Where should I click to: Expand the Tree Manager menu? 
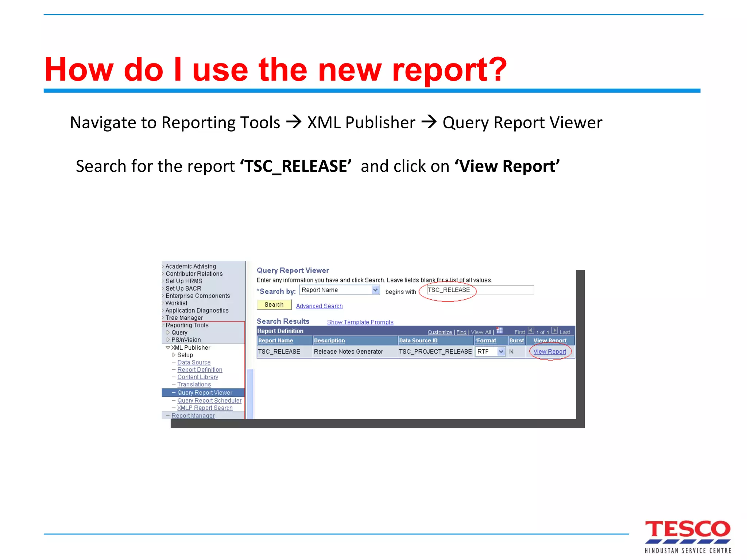click(163, 318)
